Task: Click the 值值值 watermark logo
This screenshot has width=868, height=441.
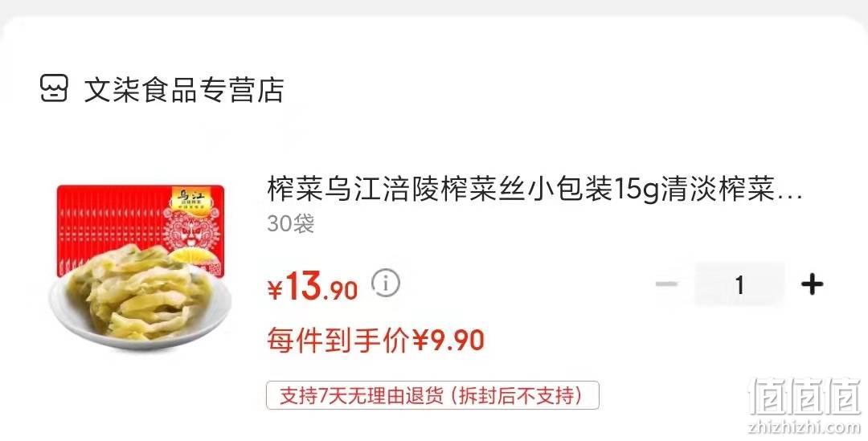Action: [805, 397]
